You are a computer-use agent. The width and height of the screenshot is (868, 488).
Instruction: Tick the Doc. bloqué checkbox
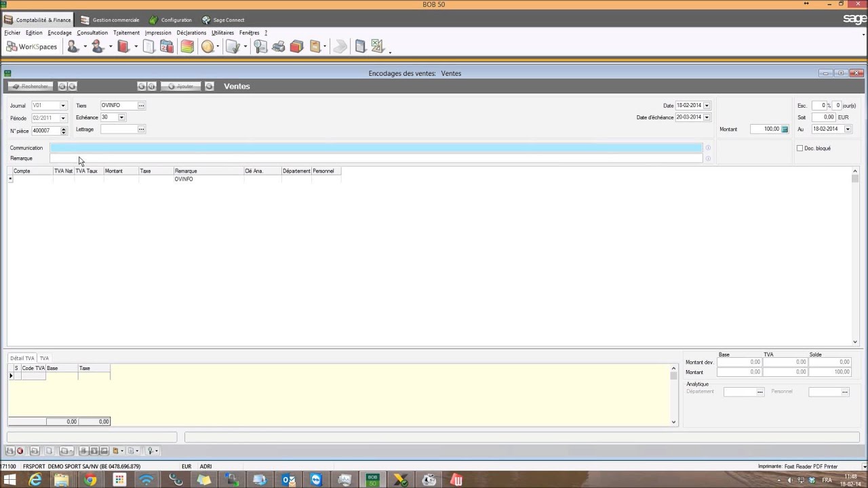tap(800, 148)
